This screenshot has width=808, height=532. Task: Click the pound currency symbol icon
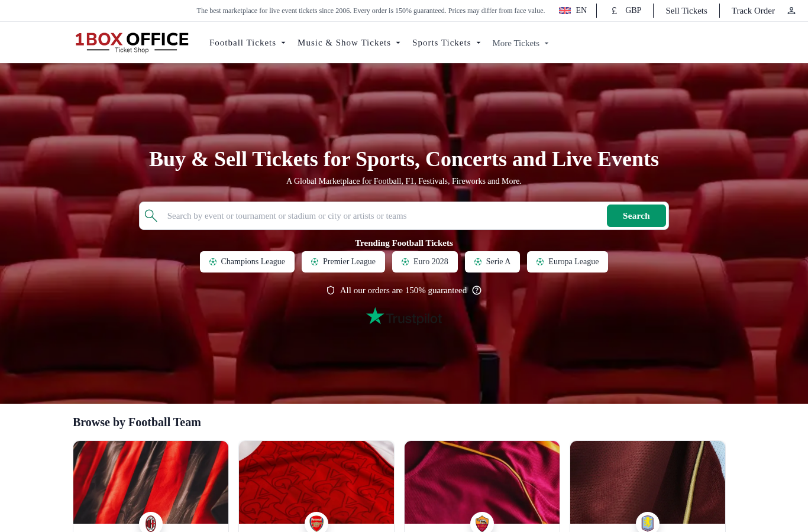tap(615, 11)
